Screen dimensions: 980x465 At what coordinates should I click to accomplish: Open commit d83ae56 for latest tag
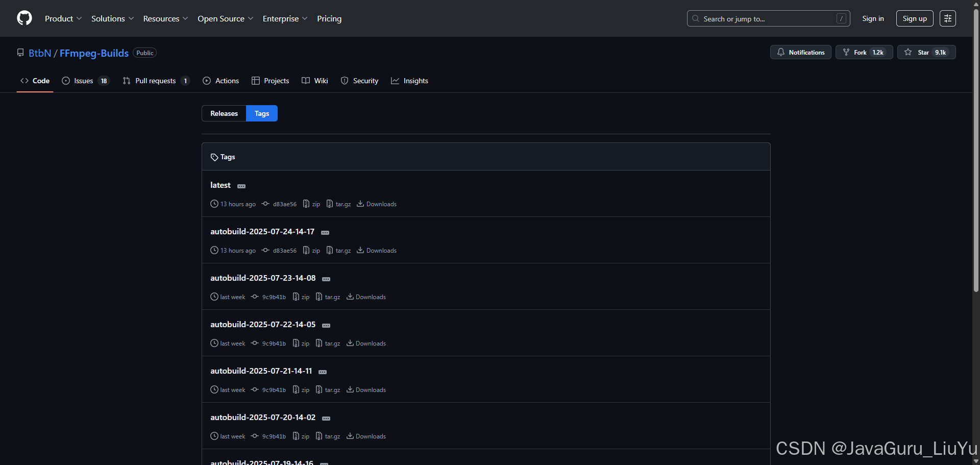279,204
